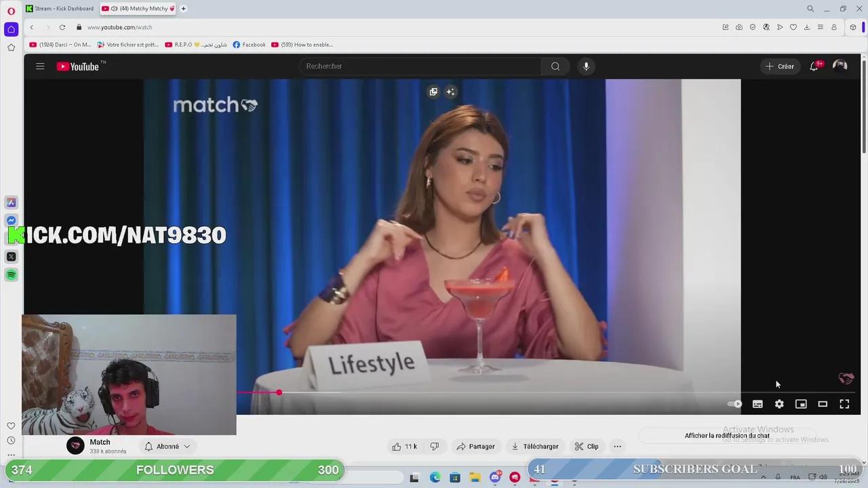Click the youtube.com/watch address bar

119,27
